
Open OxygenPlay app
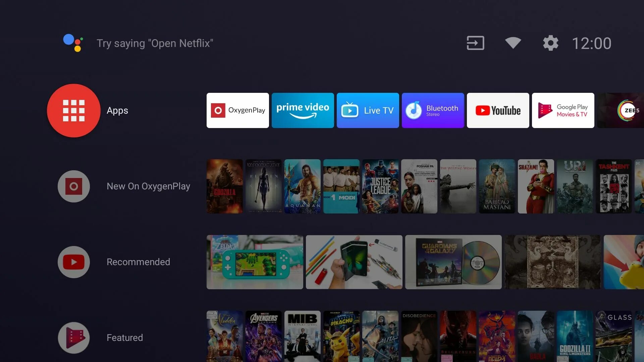click(x=237, y=111)
